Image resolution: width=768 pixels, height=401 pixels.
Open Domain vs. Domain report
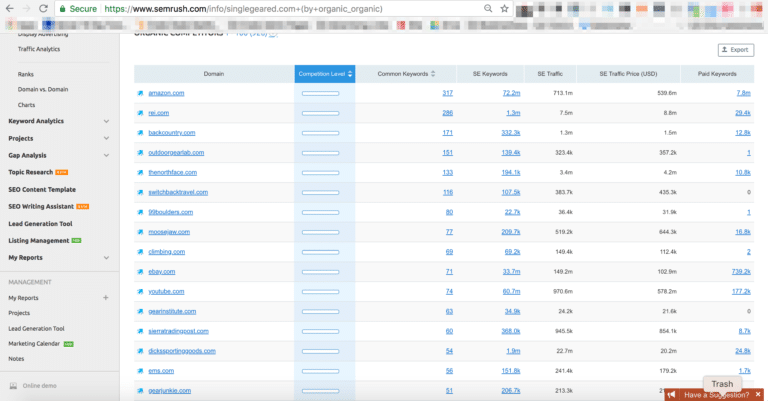tap(43, 90)
